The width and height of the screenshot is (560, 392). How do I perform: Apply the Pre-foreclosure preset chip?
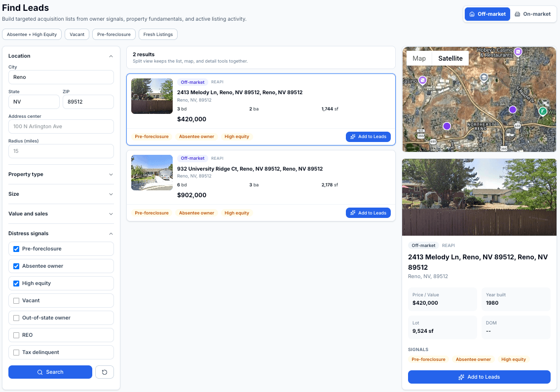[114, 35]
